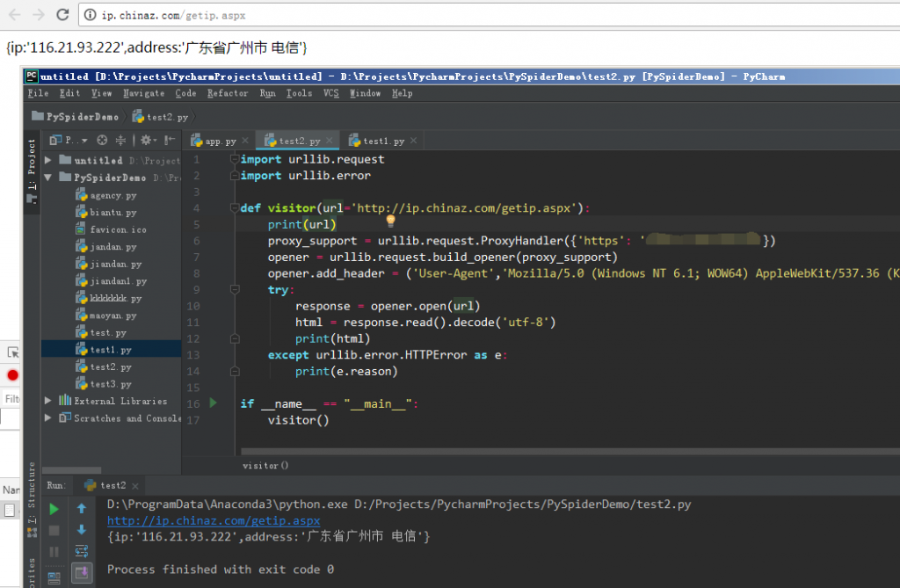The height and width of the screenshot is (588, 900).
Task: Toggle the red breakpoint in left margin
Action: tap(11, 375)
